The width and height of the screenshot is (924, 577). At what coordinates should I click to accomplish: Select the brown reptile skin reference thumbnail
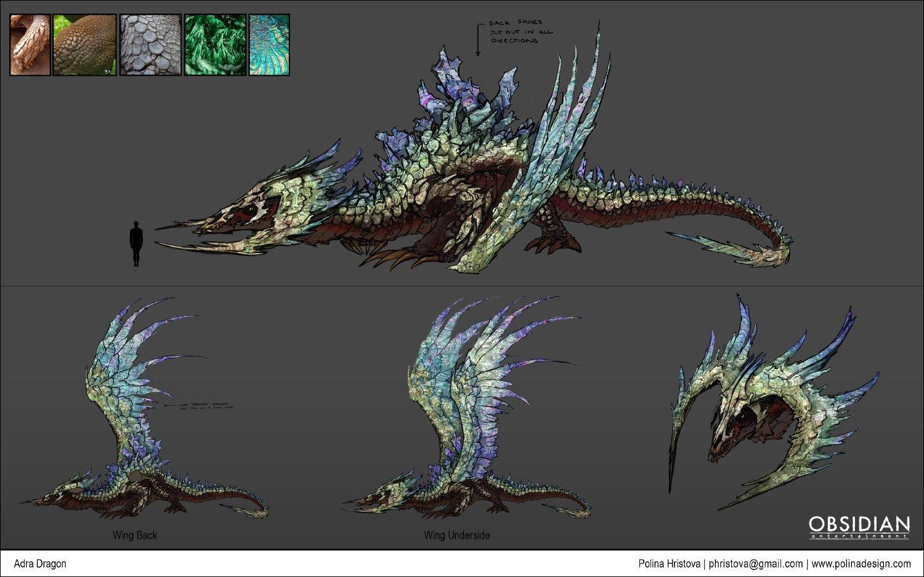84,45
